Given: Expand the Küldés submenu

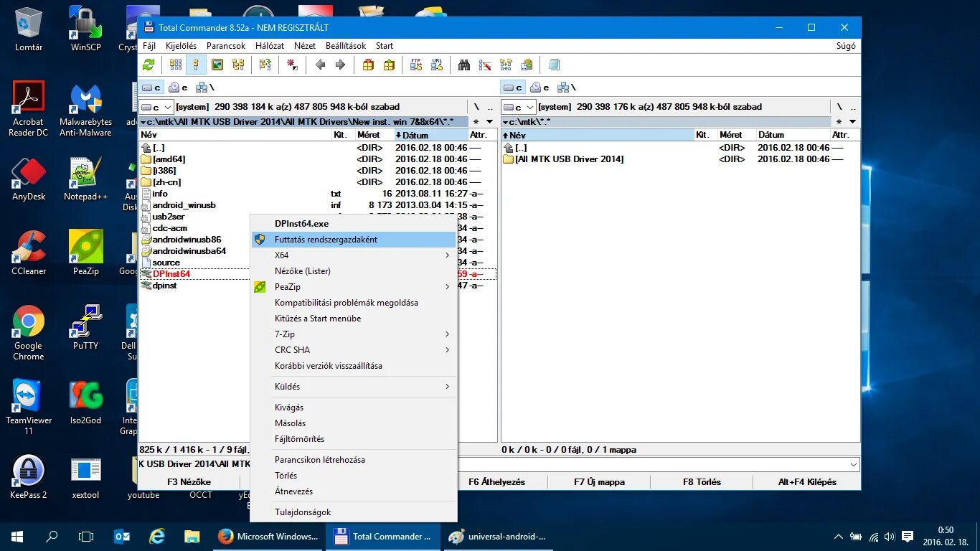Looking at the screenshot, I should (x=353, y=387).
